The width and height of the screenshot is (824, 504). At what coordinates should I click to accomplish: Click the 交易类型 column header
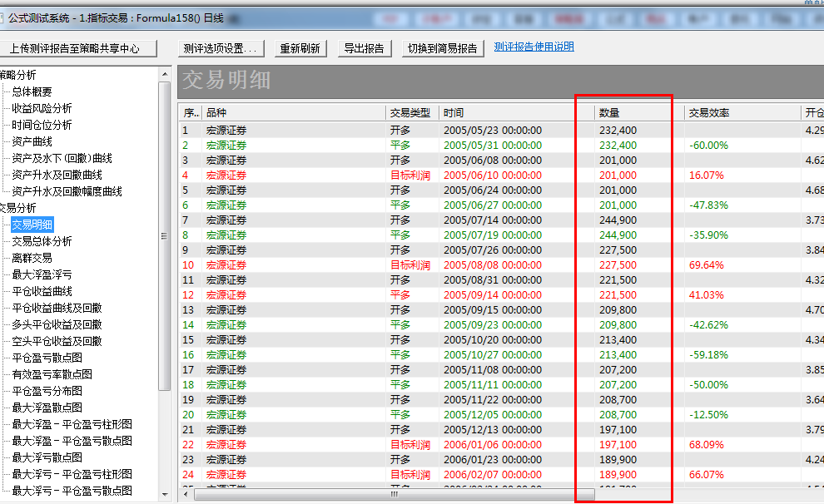coord(410,112)
